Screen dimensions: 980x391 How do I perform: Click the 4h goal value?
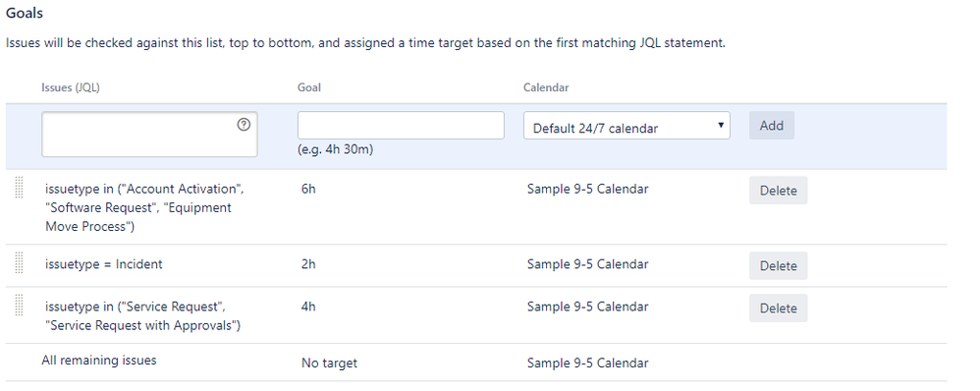(308, 307)
